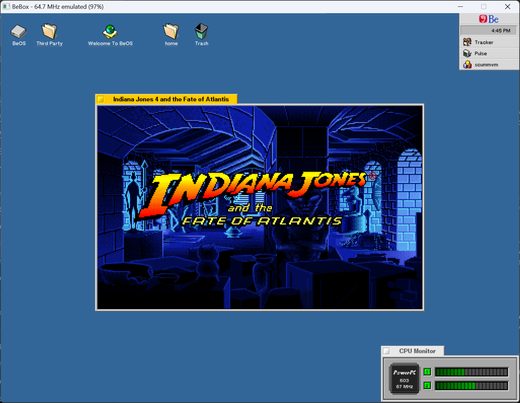Click the 4:45 PM clock in the Deskbar
520x403 pixels.
tap(500, 31)
